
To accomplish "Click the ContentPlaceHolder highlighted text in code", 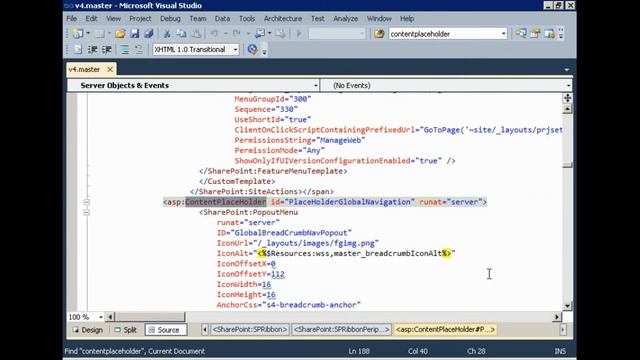I will (x=226, y=202).
